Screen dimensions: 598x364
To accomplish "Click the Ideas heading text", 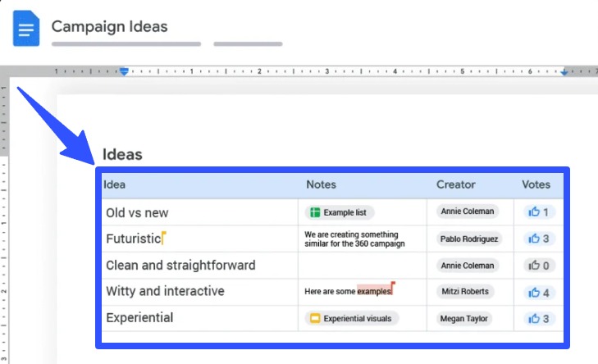I will pyautogui.click(x=122, y=154).
